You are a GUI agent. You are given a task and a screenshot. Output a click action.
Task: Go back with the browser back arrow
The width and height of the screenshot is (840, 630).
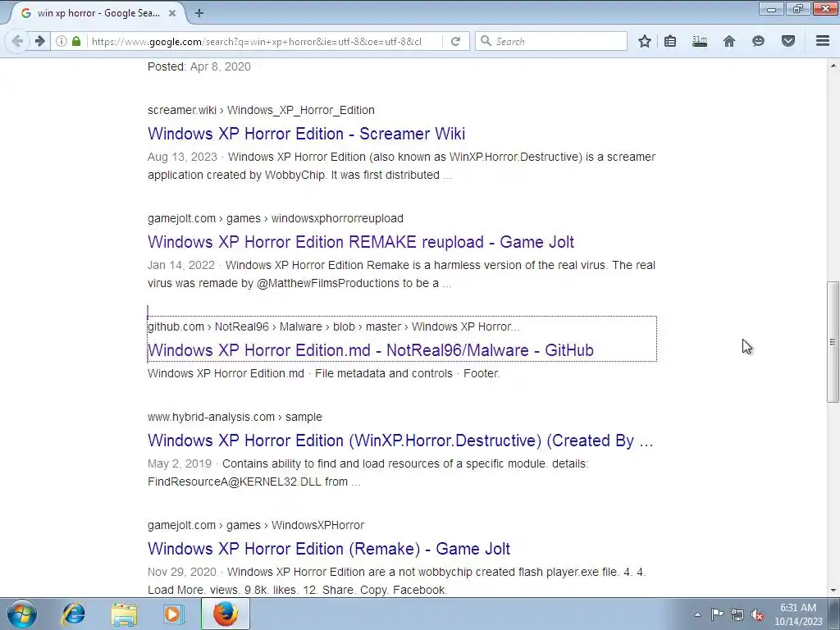(x=17, y=41)
